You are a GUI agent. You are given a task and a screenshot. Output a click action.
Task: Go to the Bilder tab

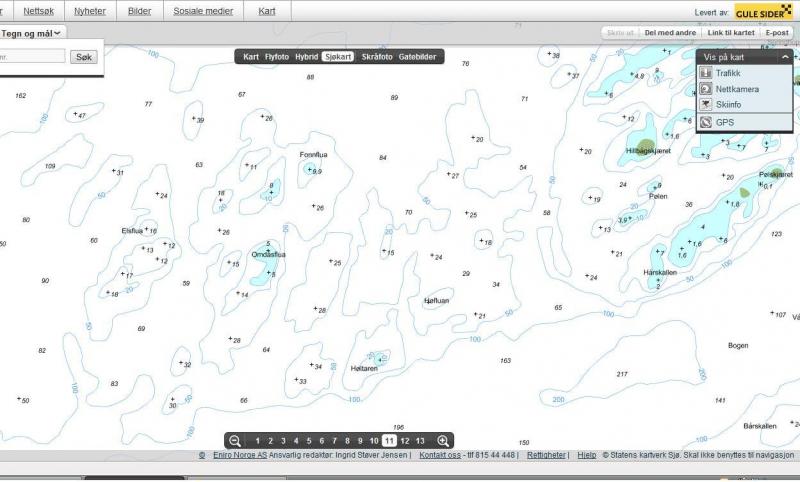[x=140, y=11]
